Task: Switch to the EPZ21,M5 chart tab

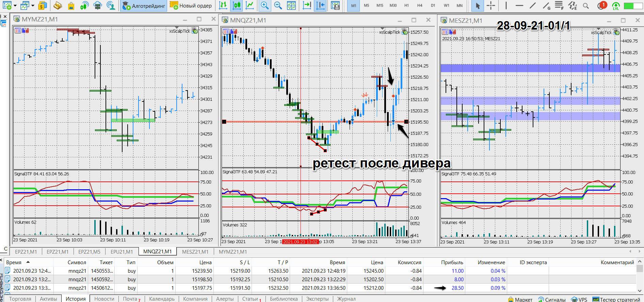Action: [89, 252]
